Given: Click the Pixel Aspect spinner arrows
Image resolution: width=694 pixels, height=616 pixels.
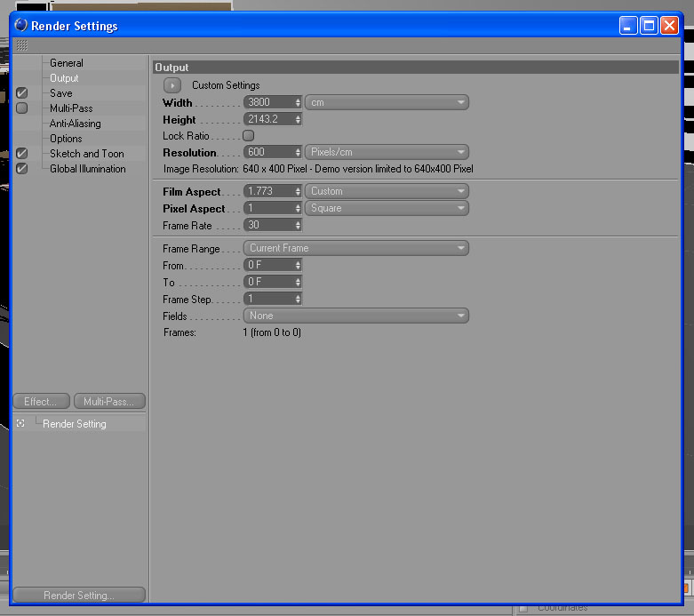Looking at the screenshot, I should click(x=298, y=208).
